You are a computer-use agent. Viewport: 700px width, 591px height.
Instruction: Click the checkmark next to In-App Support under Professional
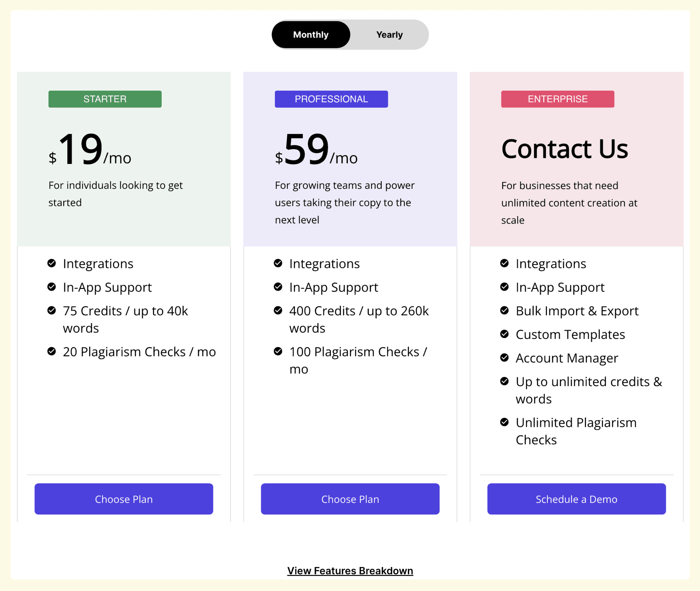278,287
